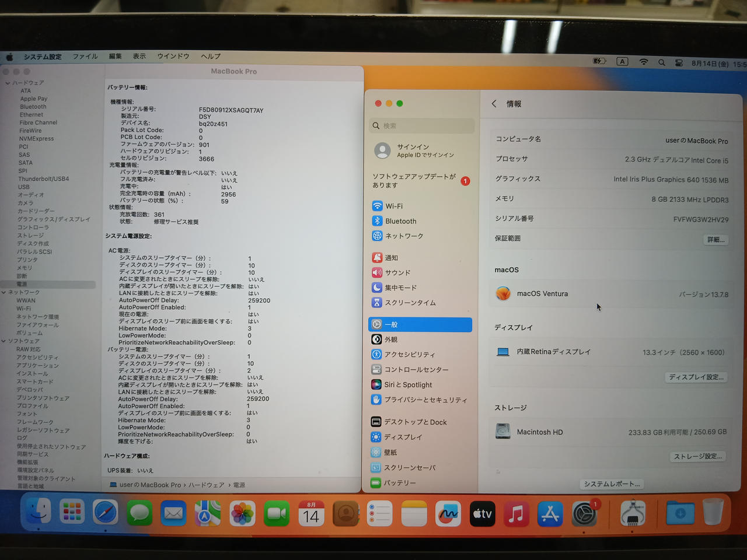
Task: Collapse the ハードウェア tree section
Action: coord(8,83)
